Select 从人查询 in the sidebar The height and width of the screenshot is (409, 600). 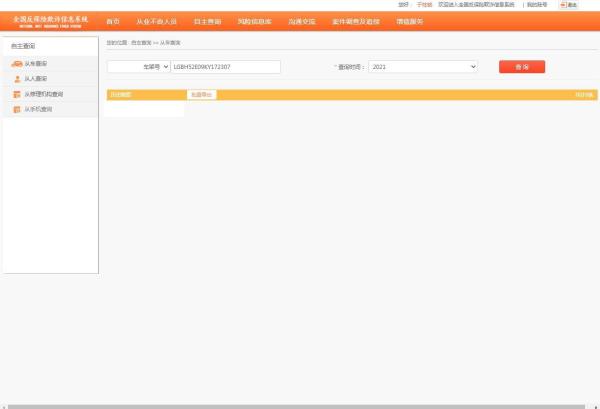(x=36, y=79)
